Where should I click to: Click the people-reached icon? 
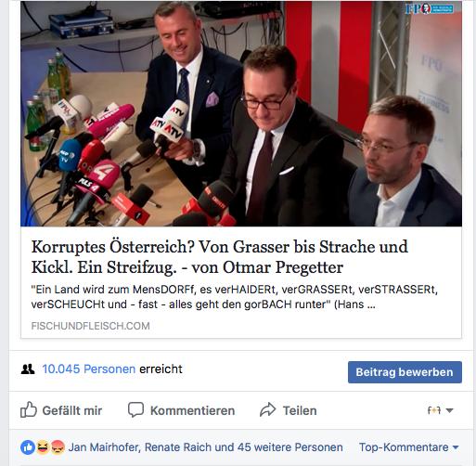[x=28, y=369]
